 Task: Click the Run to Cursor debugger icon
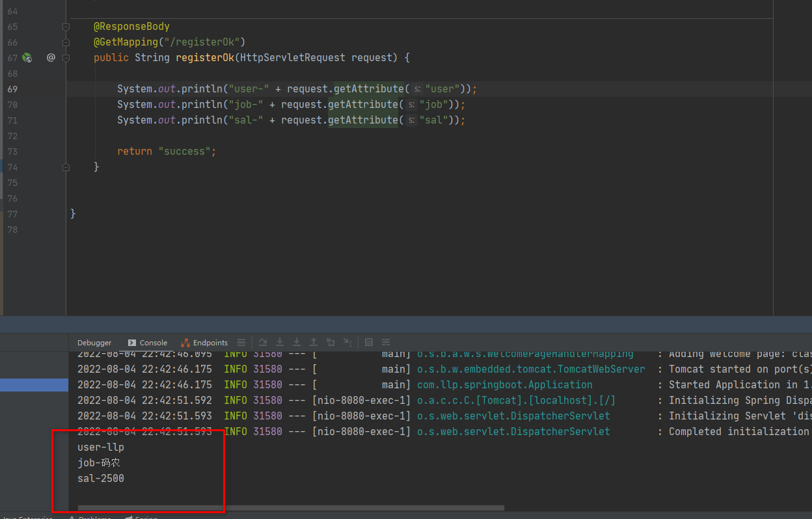pyautogui.click(x=347, y=342)
